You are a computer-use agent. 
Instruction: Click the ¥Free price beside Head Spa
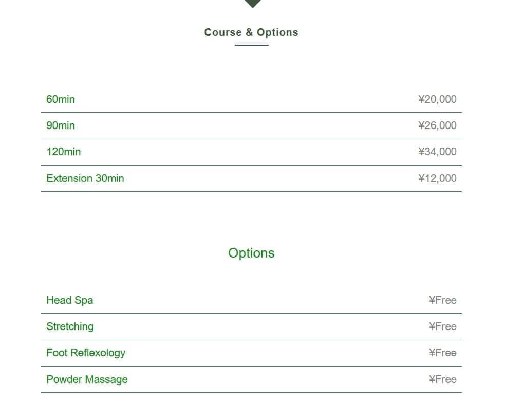(x=442, y=300)
